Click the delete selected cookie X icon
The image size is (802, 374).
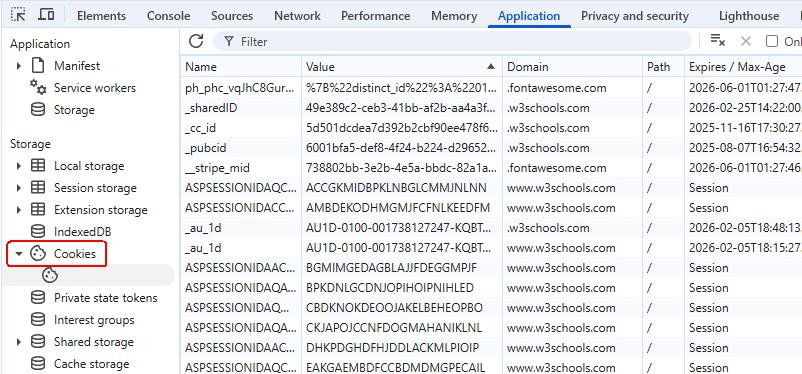click(x=746, y=41)
